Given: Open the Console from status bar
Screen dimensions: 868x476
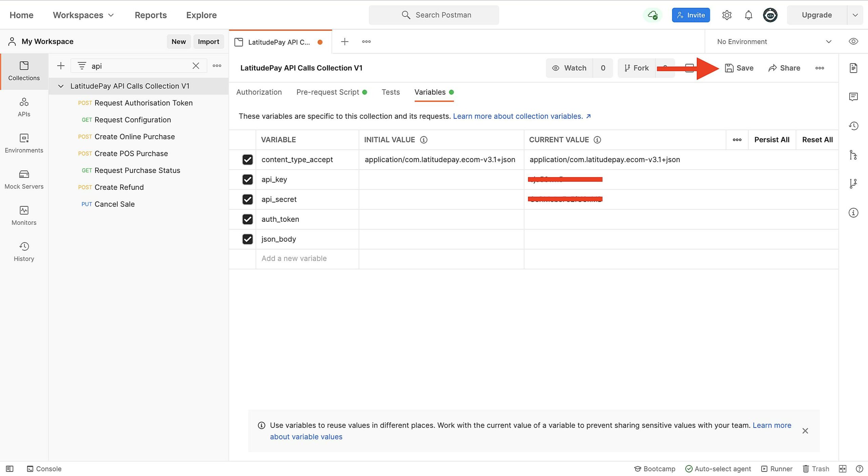Looking at the screenshot, I should click(44, 469).
